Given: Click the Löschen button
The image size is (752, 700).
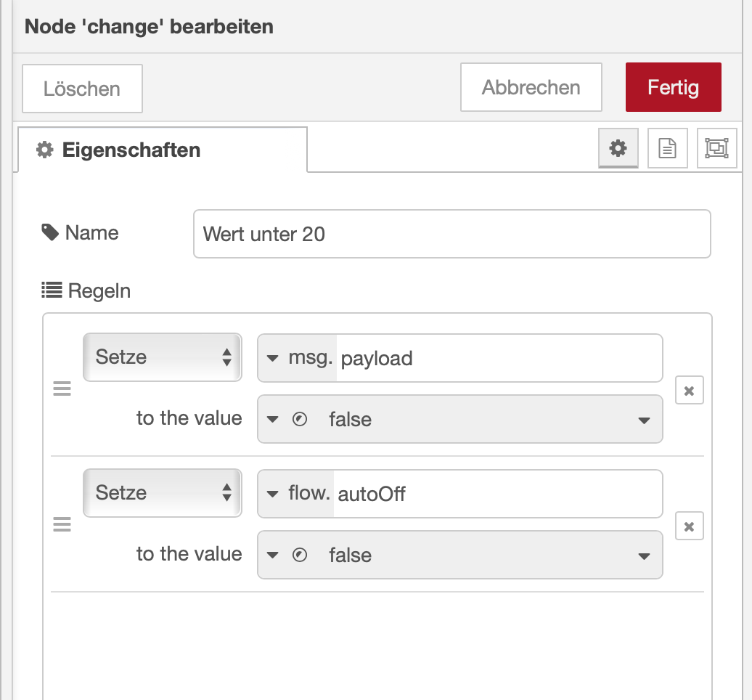Looking at the screenshot, I should tap(82, 89).
